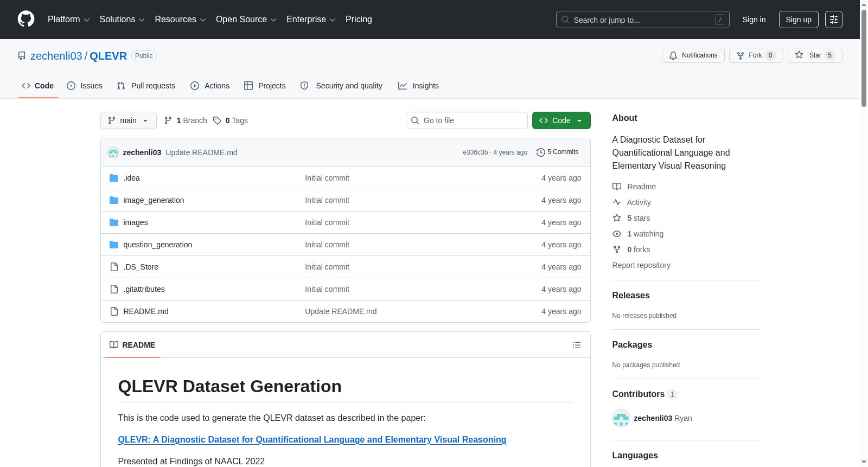The height and width of the screenshot is (467, 868).
Task: Open the zechenli03 owner link in breadcrumb
Action: tap(56, 56)
